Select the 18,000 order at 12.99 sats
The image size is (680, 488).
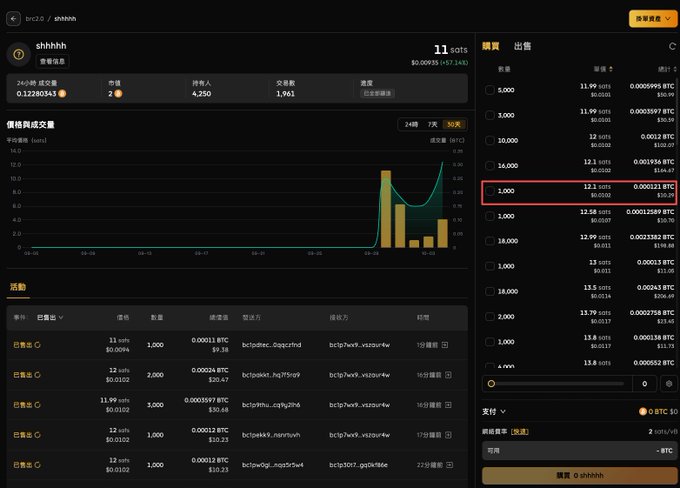[x=490, y=241]
